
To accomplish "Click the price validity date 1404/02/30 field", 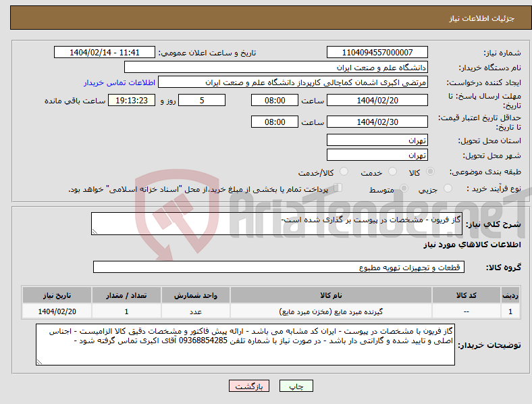I will tap(377, 122).
